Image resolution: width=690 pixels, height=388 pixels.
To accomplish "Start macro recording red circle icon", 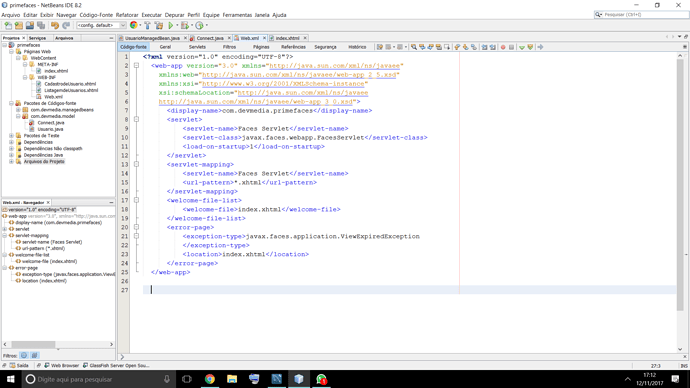I will pos(503,47).
